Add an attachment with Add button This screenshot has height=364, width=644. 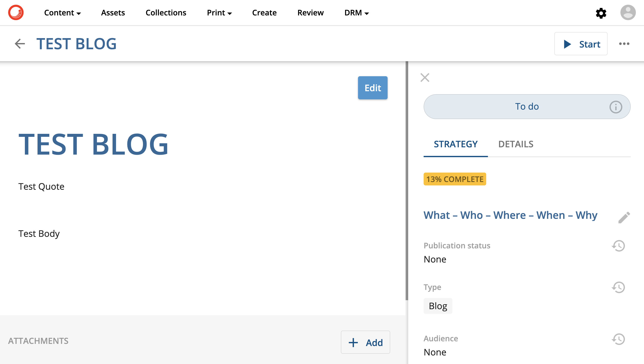(365, 342)
